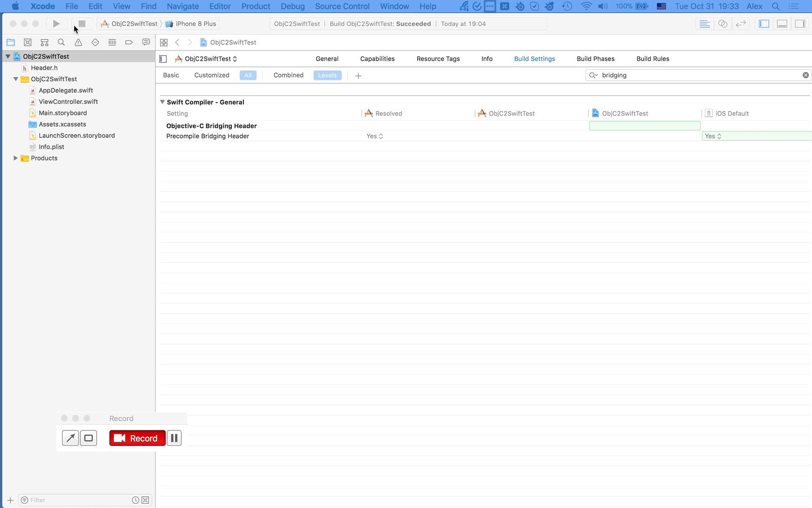Image resolution: width=812 pixels, height=508 pixels.
Task: Go forward in editor history
Action: coord(190,42)
